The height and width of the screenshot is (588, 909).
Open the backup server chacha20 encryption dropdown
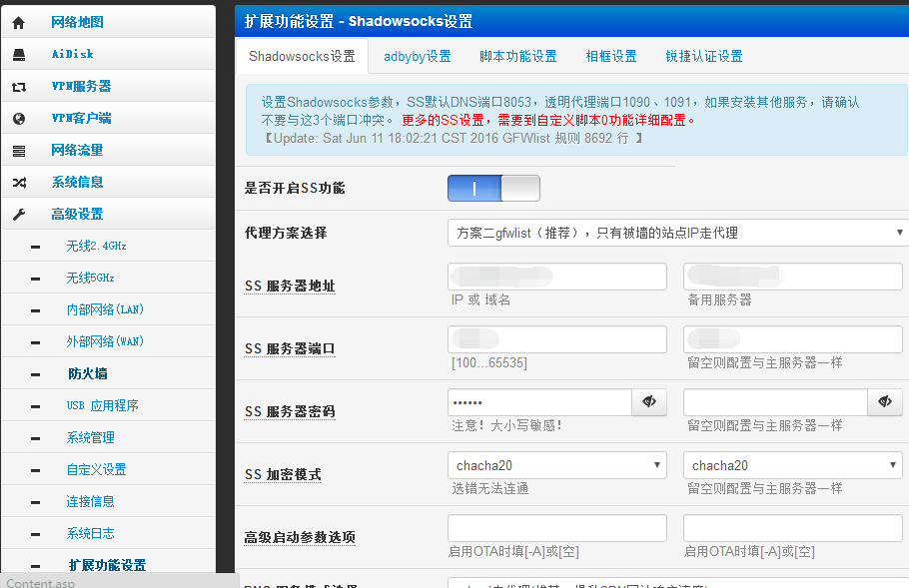pyautogui.click(x=792, y=465)
